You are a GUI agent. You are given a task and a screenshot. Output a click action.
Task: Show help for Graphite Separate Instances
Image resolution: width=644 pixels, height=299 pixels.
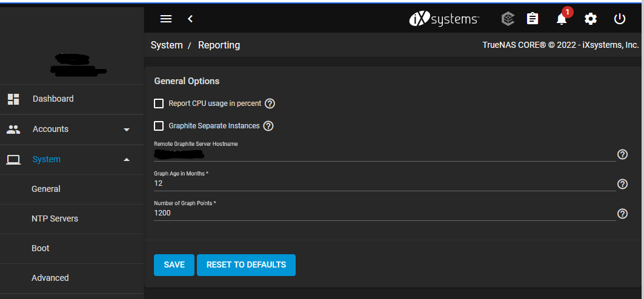coord(268,126)
